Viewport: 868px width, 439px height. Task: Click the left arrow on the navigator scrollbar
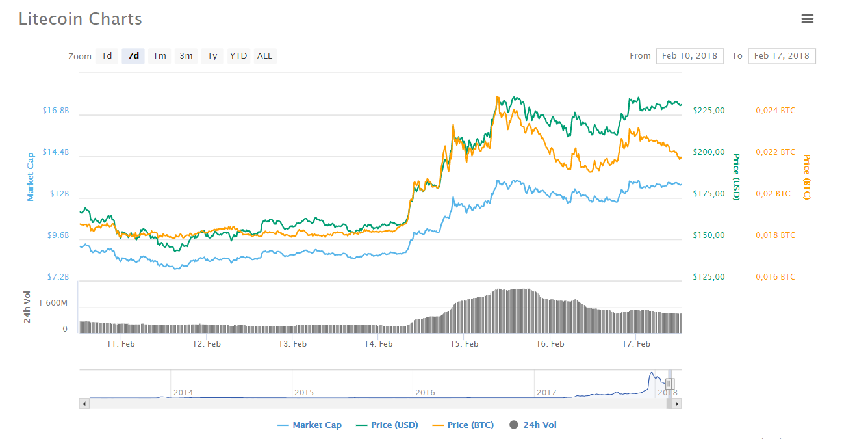point(83,403)
